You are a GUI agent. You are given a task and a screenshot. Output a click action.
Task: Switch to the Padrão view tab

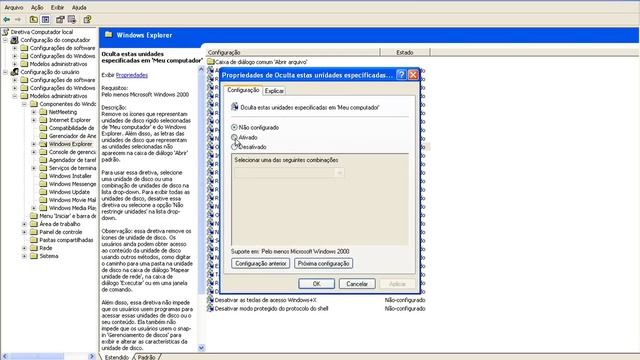[146, 357]
